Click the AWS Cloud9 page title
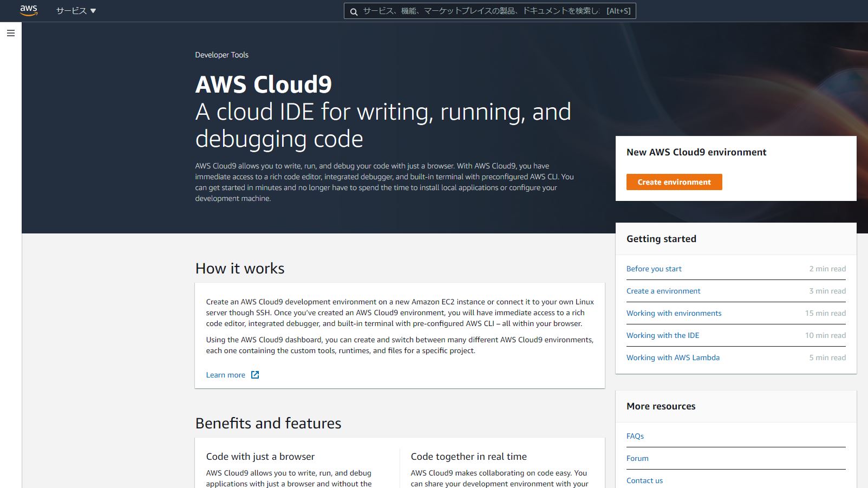Viewport: 868px width, 488px height. tap(263, 84)
